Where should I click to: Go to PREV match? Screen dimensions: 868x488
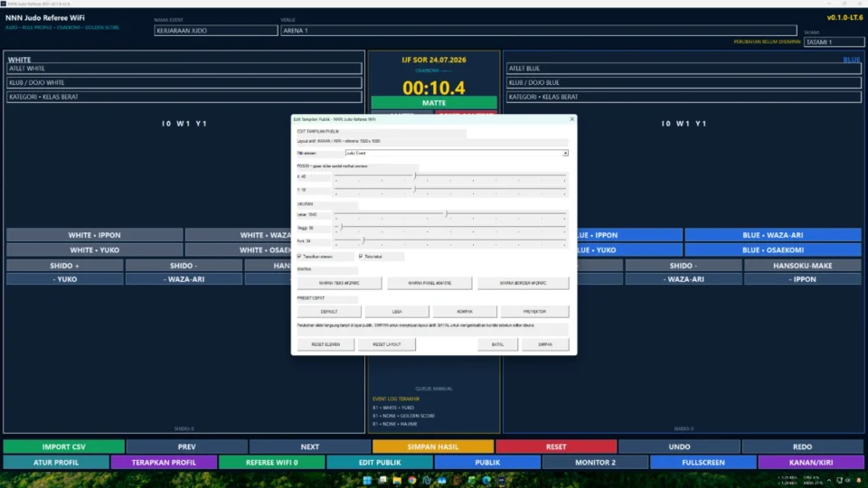tap(186, 446)
